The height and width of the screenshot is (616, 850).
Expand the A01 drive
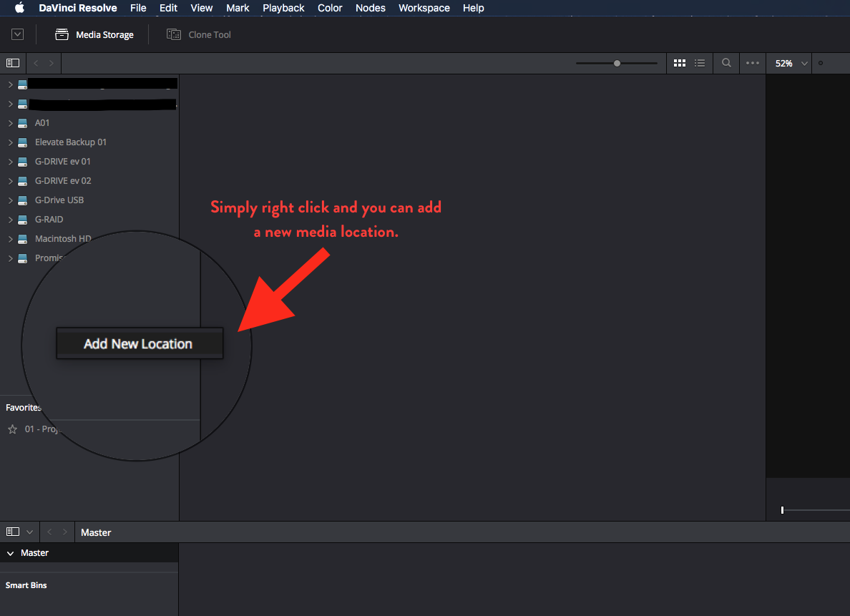[x=10, y=123]
